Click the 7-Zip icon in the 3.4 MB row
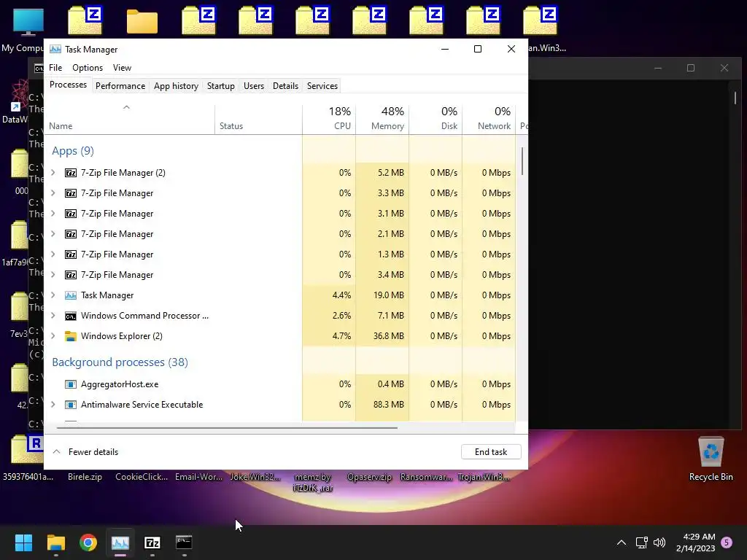 (71, 275)
